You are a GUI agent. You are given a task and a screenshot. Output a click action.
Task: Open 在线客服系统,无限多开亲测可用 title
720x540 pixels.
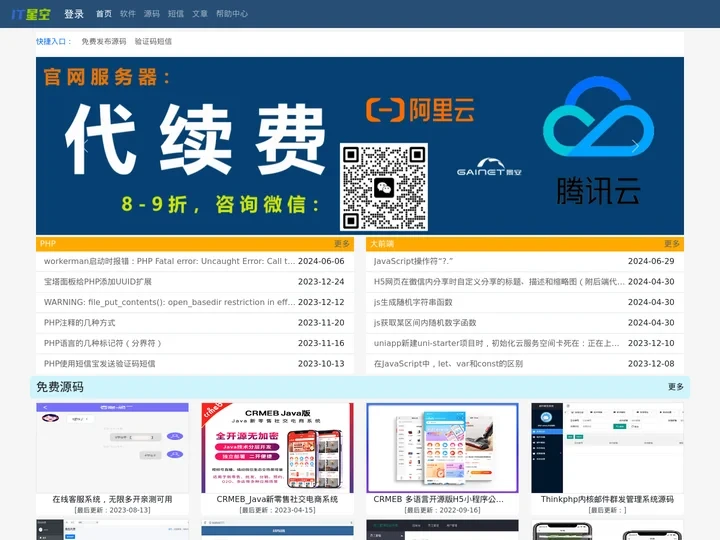(112, 499)
